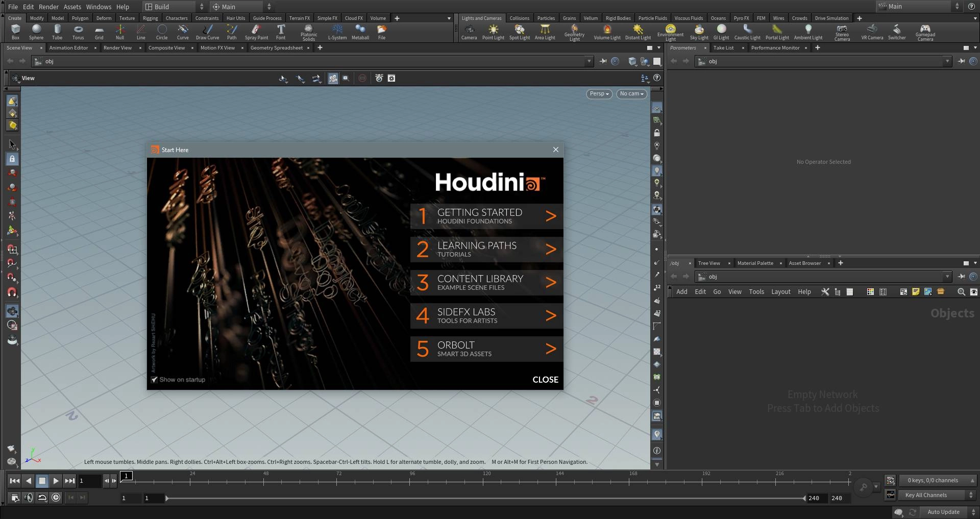Open the Main radial menu dropdown

click(242, 7)
